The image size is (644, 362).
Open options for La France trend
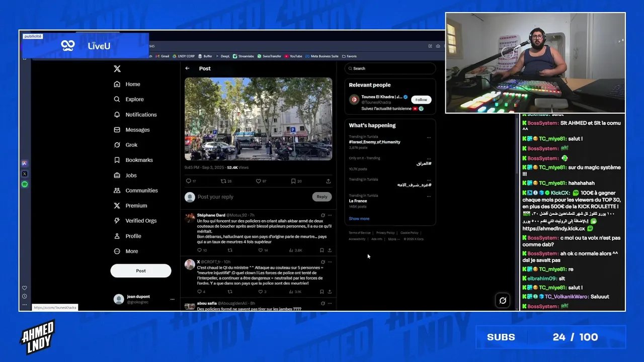tap(429, 196)
